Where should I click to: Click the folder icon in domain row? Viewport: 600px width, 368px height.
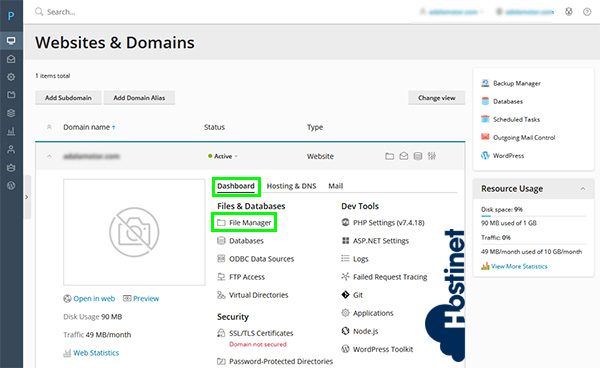click(390, 156)
